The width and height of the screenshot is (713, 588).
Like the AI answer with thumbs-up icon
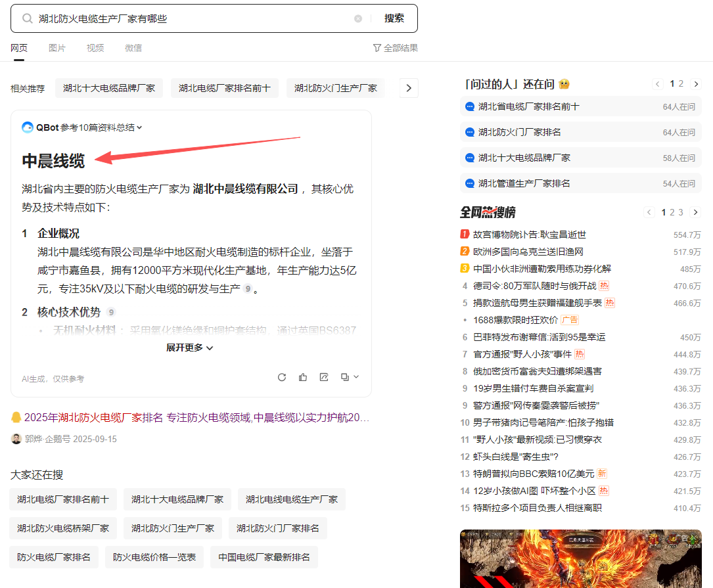tap(302, 376)
